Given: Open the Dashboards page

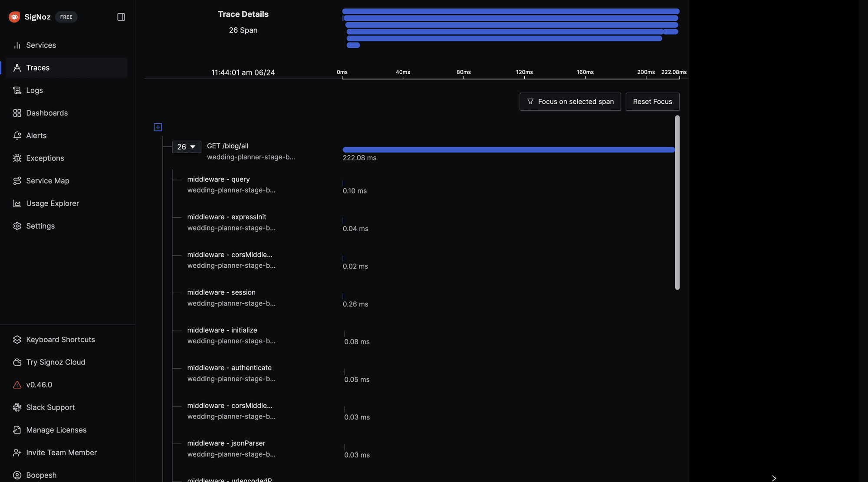Looking at the screenshot, I should [67, 113].
